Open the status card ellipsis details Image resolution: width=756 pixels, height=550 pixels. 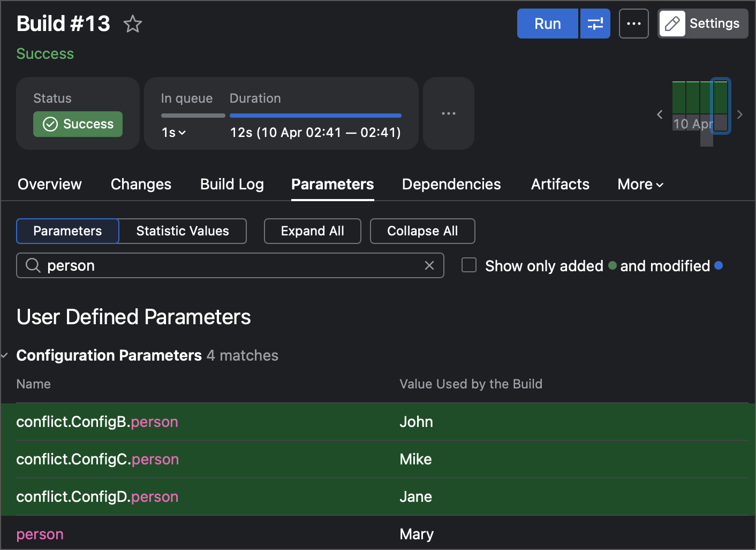449,113
